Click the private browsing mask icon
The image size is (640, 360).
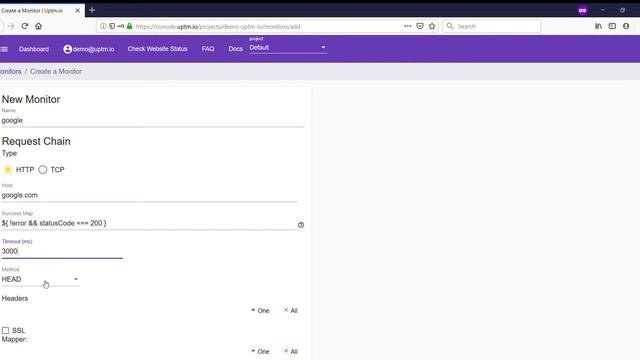582,11
